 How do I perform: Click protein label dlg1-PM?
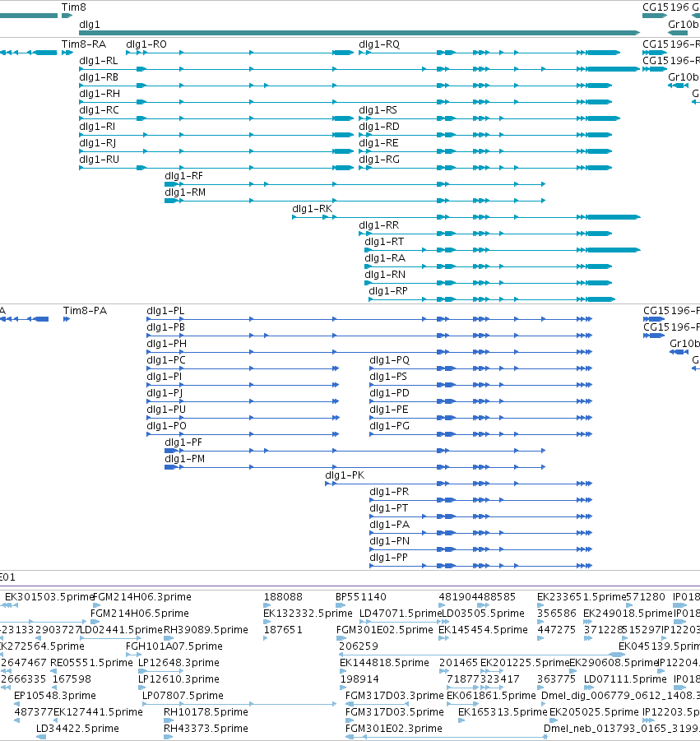coord(185,460)
